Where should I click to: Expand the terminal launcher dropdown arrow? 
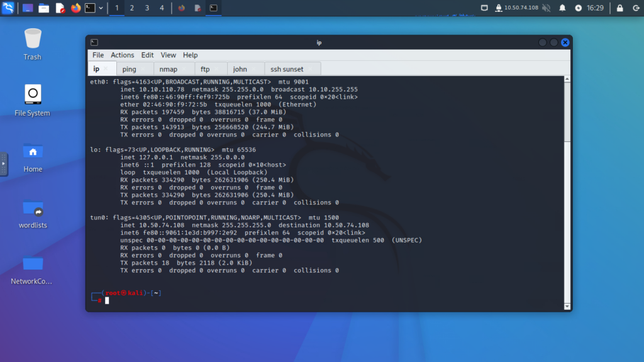point(101,8)
